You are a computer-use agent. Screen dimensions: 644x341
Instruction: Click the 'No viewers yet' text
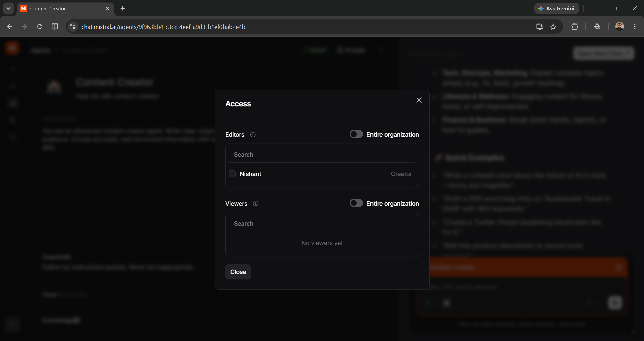[x=322, y=243]
